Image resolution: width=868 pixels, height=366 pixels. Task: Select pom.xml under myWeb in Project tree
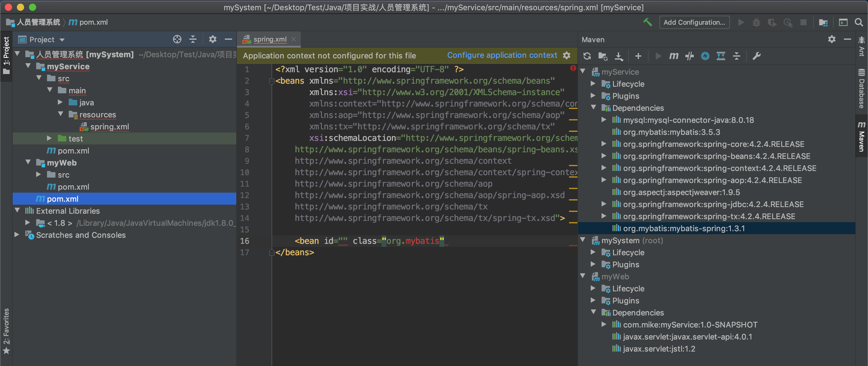point(73,186)
